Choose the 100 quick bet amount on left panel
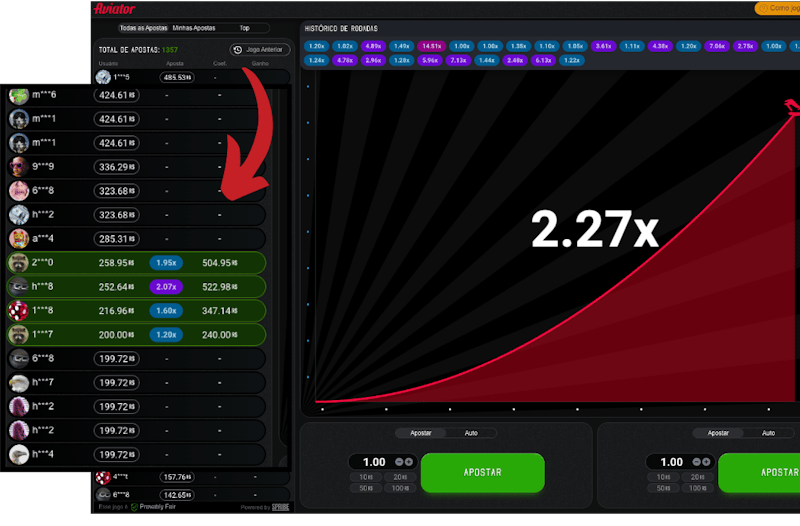Viewport: 800px width, 526px height. point(400,488)
